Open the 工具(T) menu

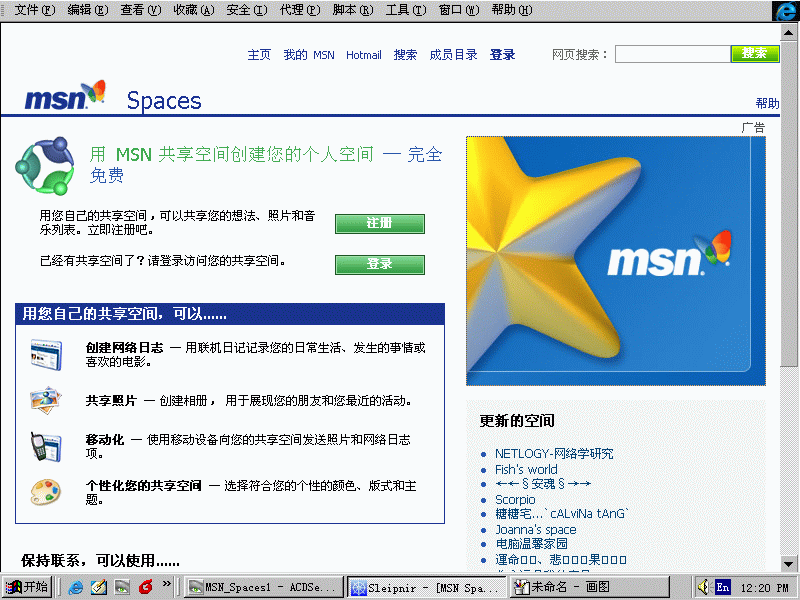(x=406, y=10)
